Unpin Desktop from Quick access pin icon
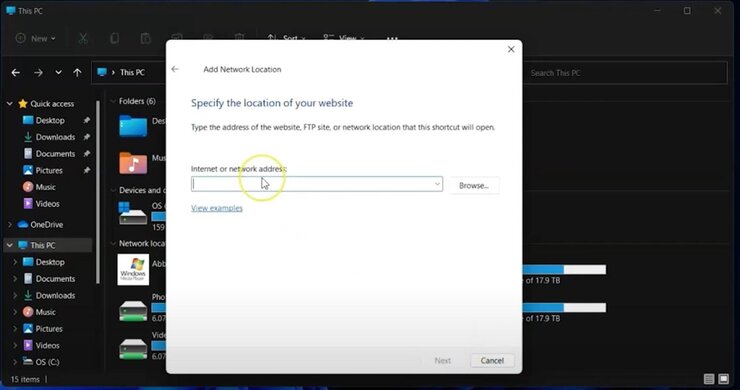 pyautogui.click(x=86, y=120)
